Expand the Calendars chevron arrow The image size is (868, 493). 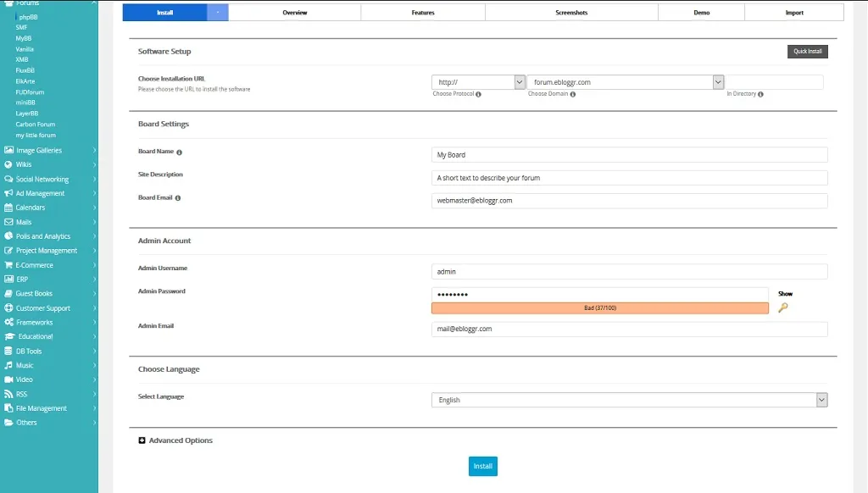[95, 208]
